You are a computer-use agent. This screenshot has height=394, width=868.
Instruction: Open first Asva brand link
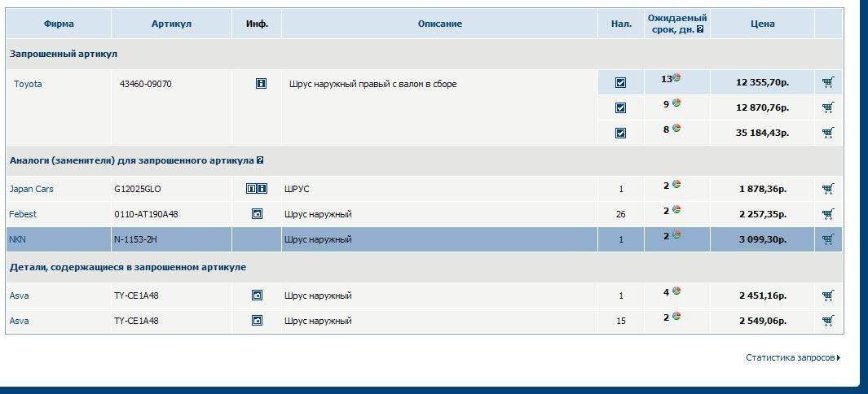point(19,295)
